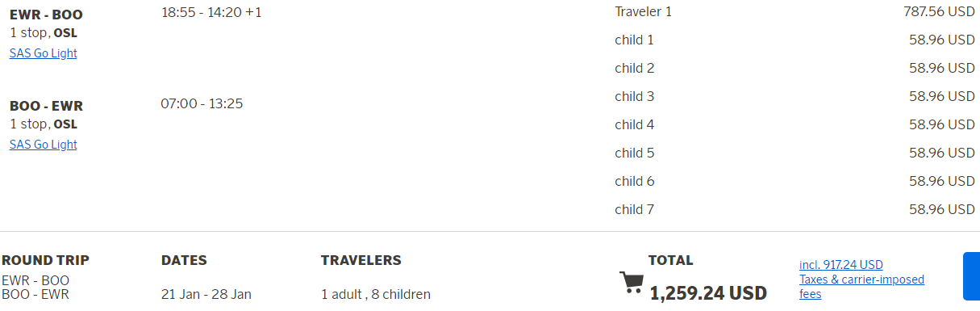
Task: Click the blue button at the right edge
Action: click(x=971, y=276)
